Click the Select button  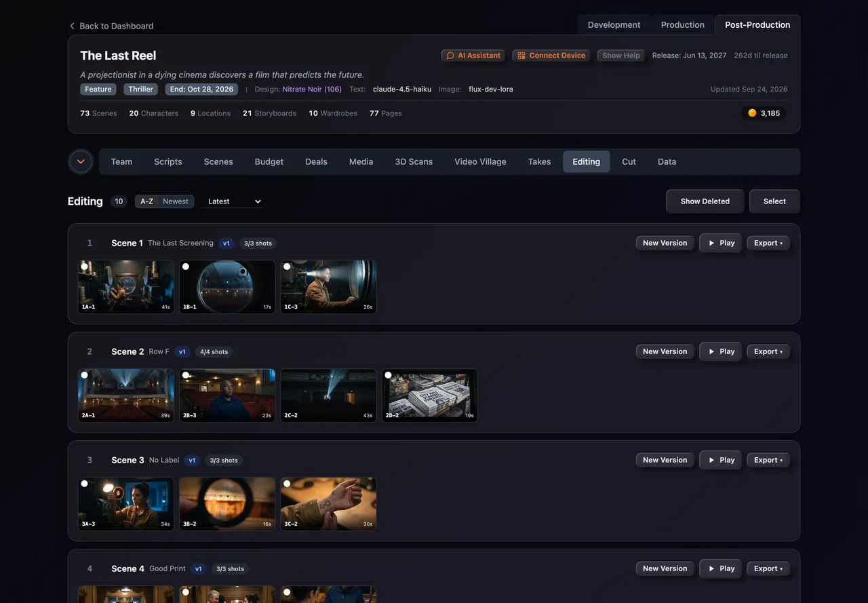tap(774, 201)
